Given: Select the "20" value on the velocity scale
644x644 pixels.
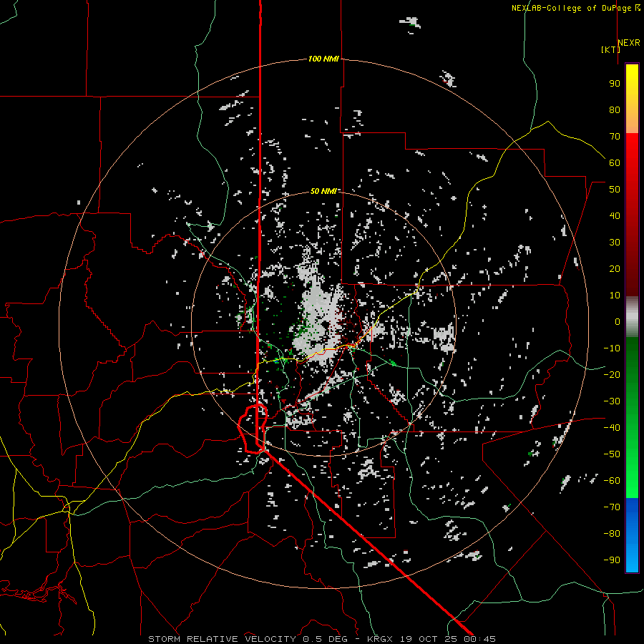Looking at the screenshot, I should 615,268.
